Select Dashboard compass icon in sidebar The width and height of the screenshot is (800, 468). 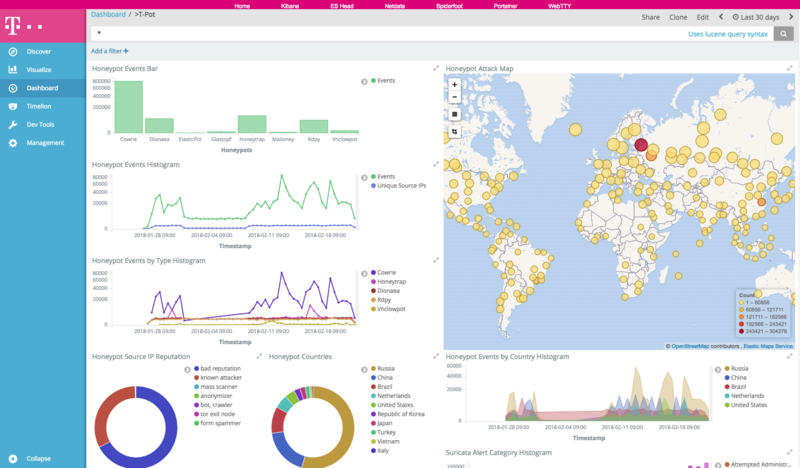[x=13, y=88]
